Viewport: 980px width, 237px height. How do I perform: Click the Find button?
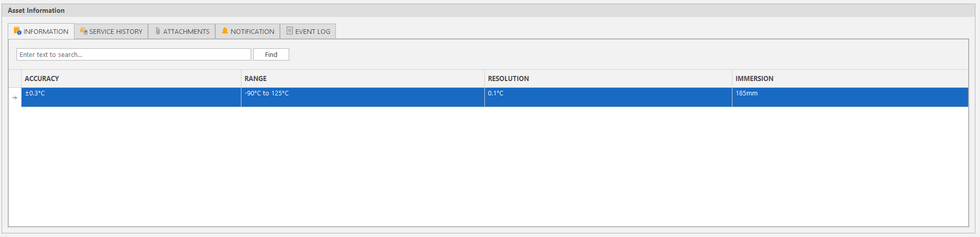pos(271,54)
